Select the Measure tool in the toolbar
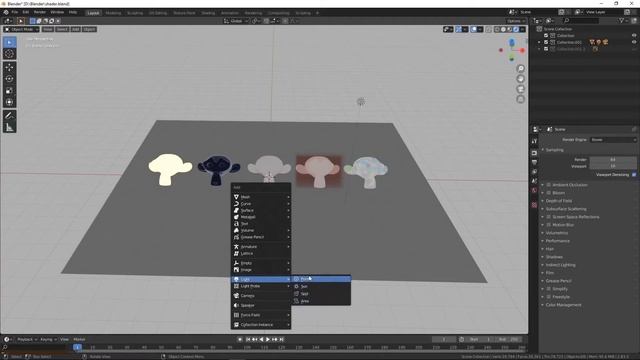Viewport: 640px width, 360px height. (9, 127)
